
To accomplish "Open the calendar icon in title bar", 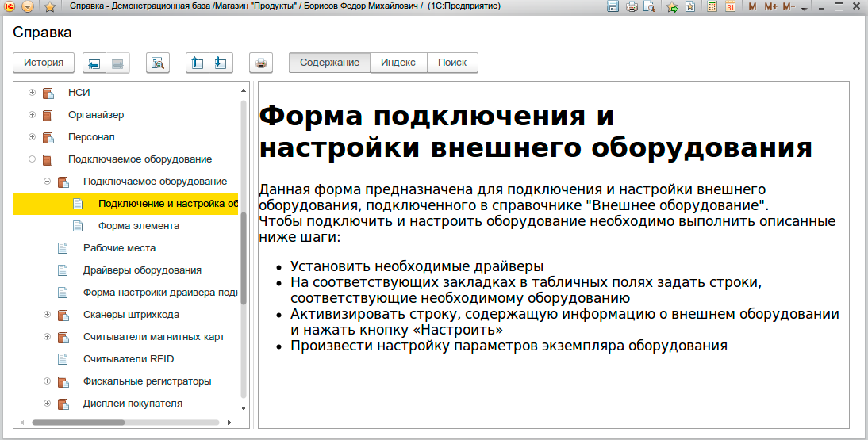I will click(x=730, y=7).
